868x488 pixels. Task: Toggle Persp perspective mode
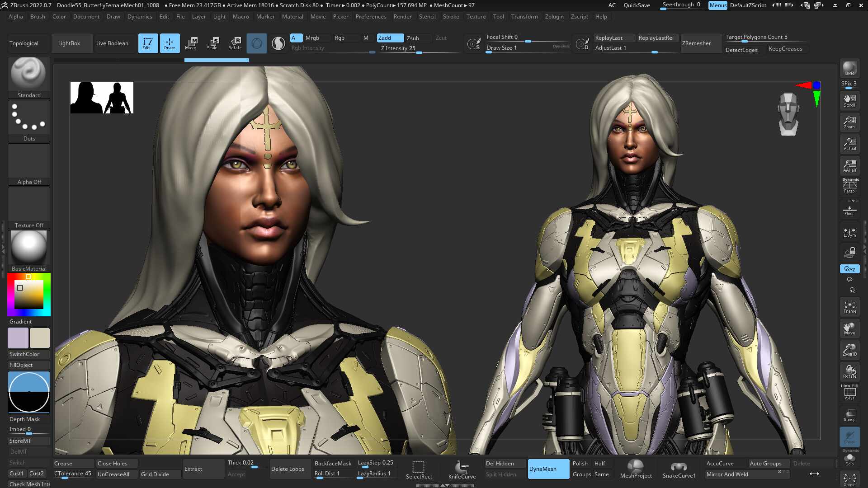click(x=849, y=186)
